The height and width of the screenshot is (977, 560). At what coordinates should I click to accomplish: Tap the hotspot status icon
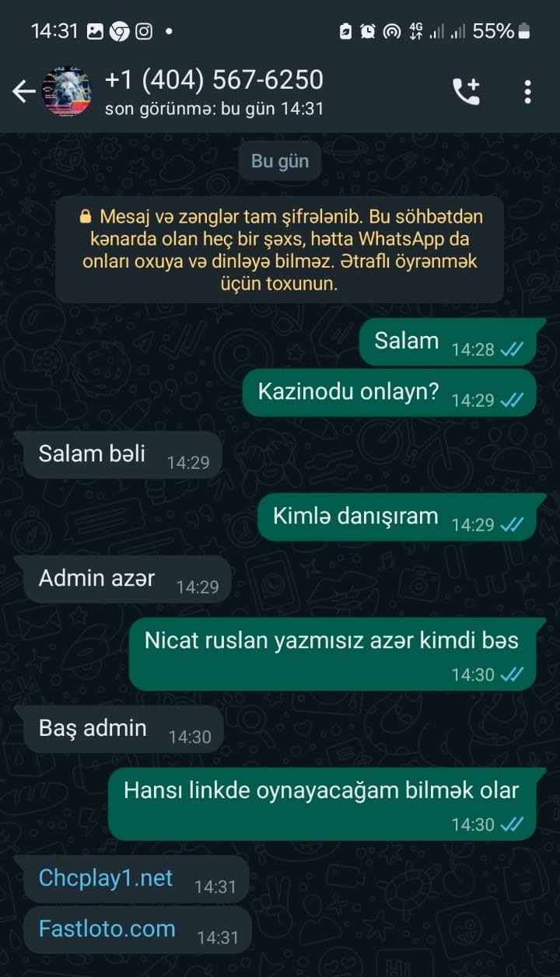click(392, 31)
